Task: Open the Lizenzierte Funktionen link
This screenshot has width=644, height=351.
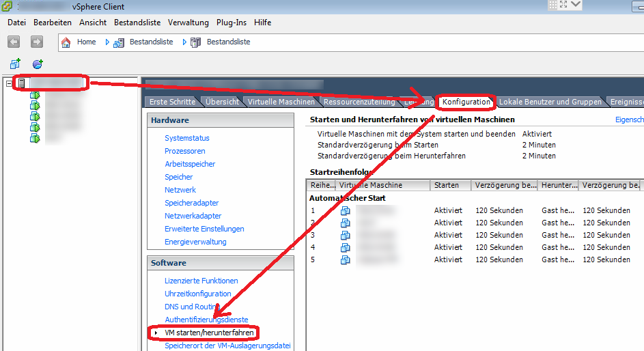Action: [x=201, y=281]
